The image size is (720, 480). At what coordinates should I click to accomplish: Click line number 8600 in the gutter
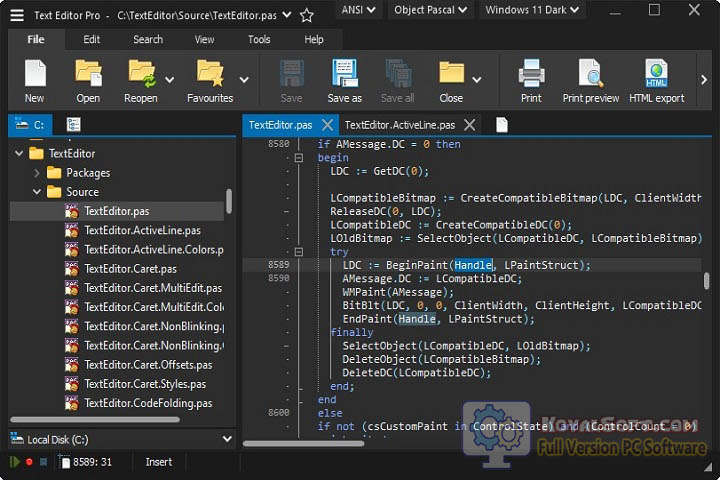[279, 413]
